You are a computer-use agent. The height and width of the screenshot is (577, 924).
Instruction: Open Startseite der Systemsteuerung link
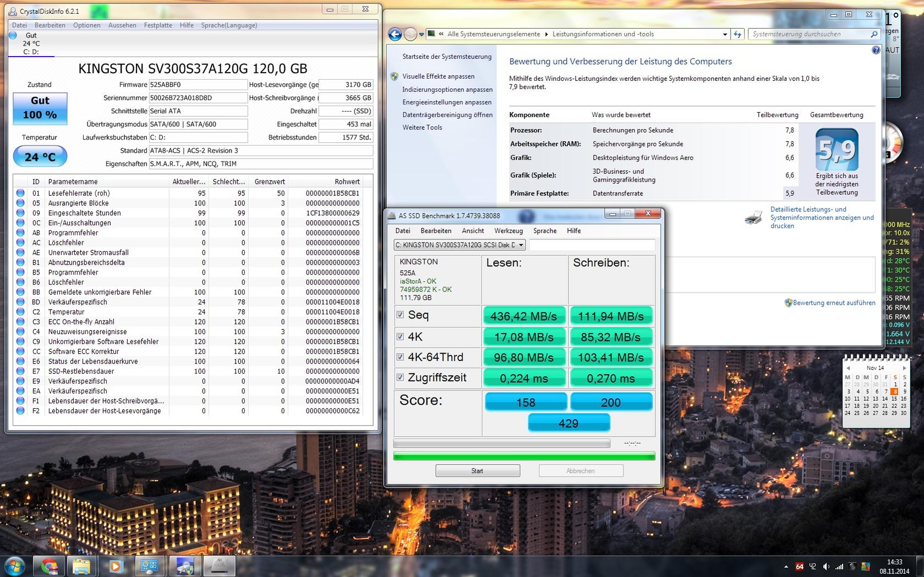pos(447,57)
